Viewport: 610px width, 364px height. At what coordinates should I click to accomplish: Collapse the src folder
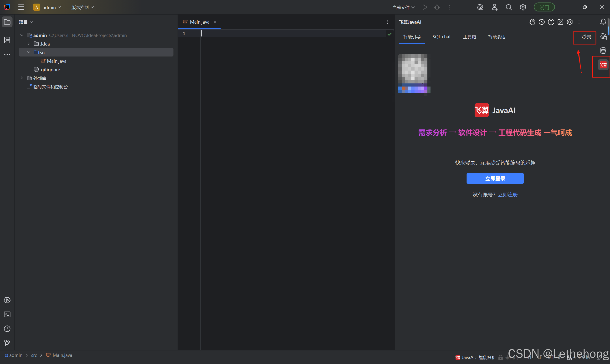point(29,52)
